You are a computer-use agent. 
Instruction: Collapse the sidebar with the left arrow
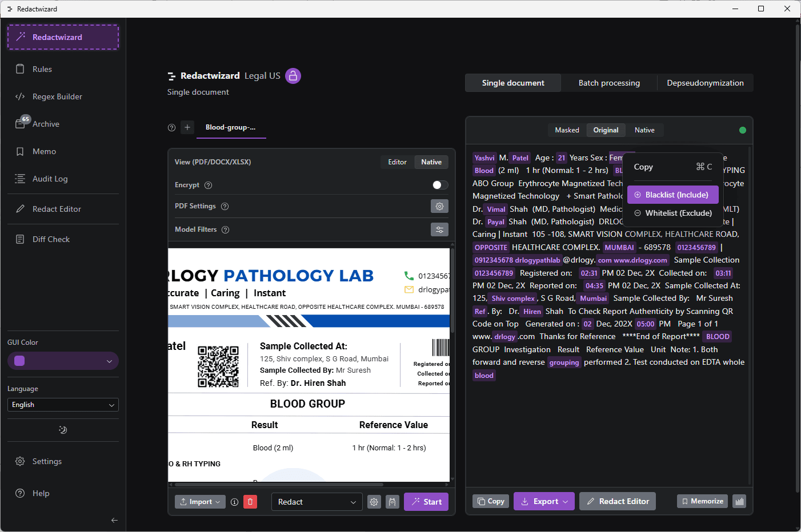coord(114,520)
